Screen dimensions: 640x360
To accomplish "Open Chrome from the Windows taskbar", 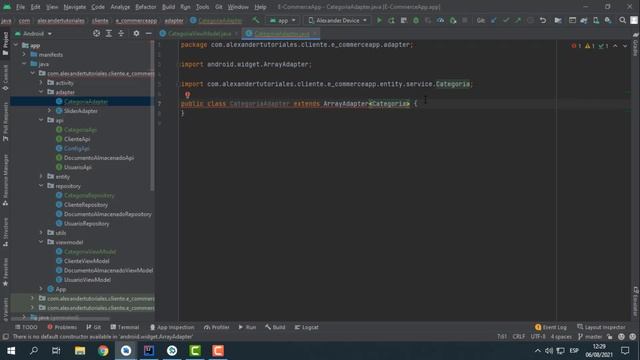I will click(103, 351).
